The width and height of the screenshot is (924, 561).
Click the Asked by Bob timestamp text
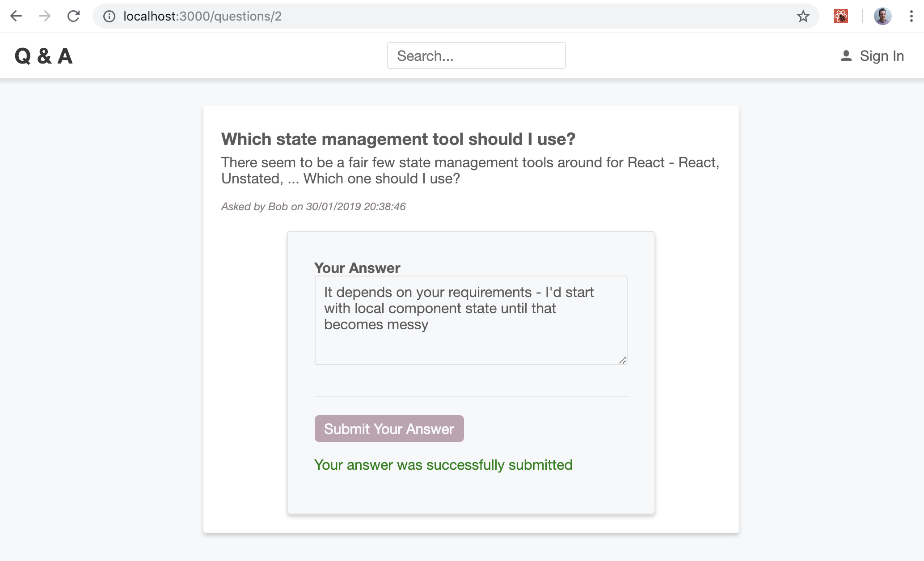[313, 207]
